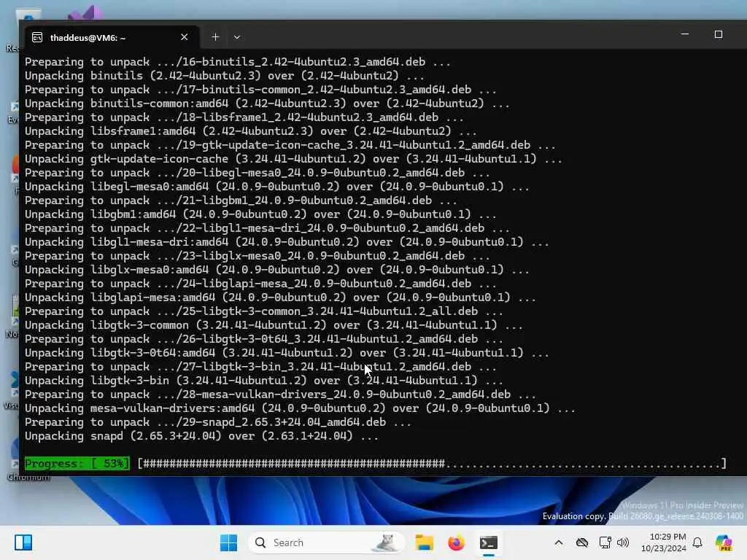Click the taskbar Search box
Screen dimensions: 747x560
click(326, 542)
